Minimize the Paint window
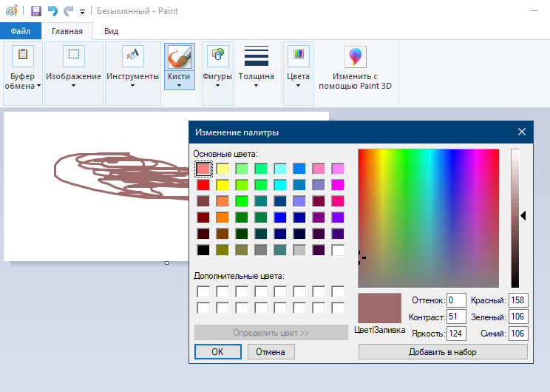 [x=534, y=11]
